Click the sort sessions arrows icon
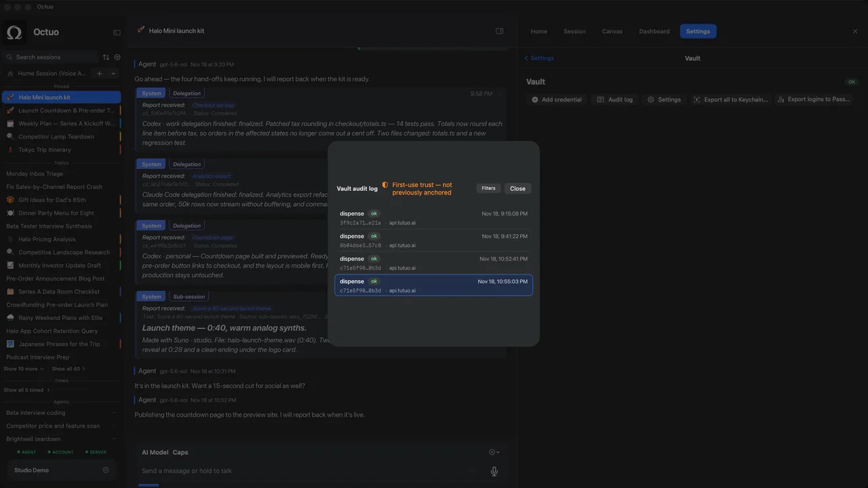Screen dimensions: 868x488 tap(106, 58)
